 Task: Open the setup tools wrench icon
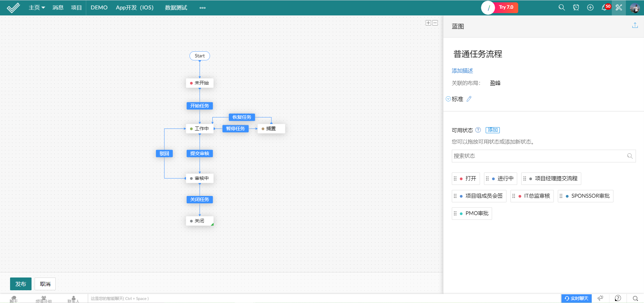pyautogui.click(x=619, y=7)
